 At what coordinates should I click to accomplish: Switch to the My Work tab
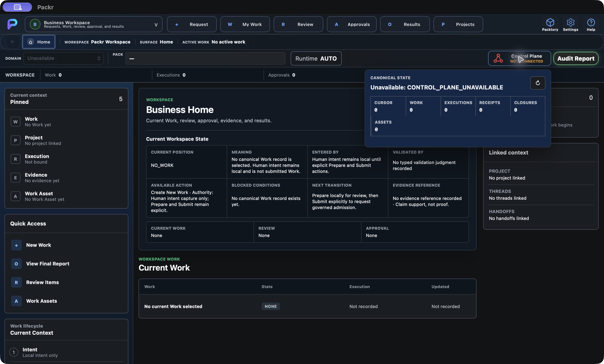click(245, 24)
